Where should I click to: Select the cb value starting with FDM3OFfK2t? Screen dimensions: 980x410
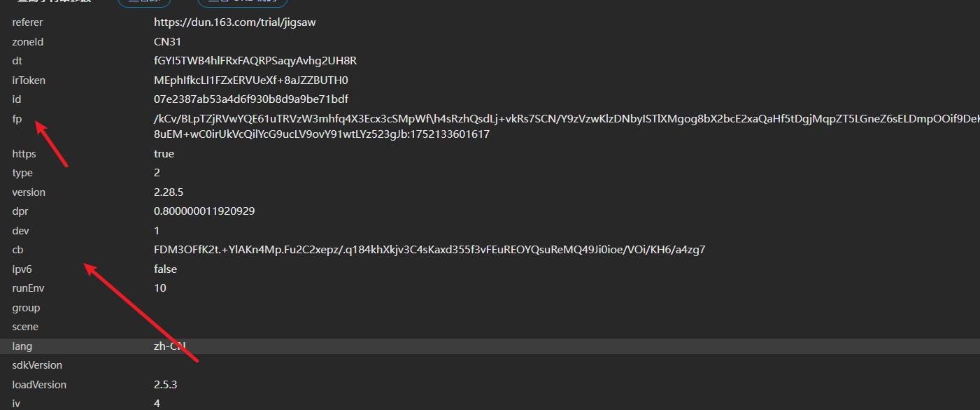point(429,250)
